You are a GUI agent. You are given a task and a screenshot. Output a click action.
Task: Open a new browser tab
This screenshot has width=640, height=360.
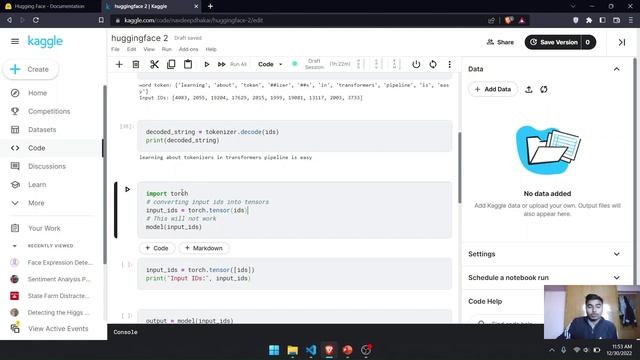point(210,7)
